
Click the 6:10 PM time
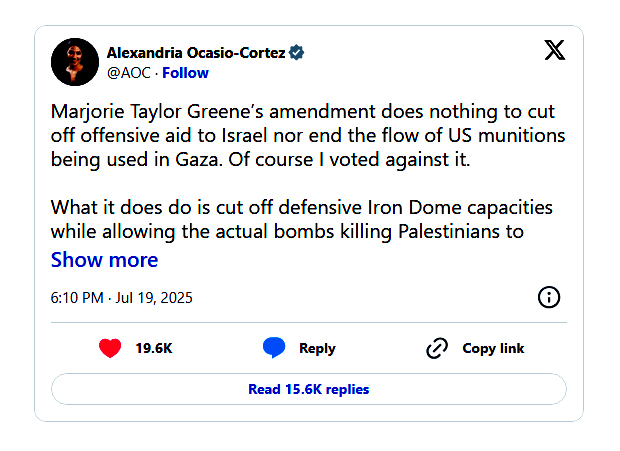(78, 298)
